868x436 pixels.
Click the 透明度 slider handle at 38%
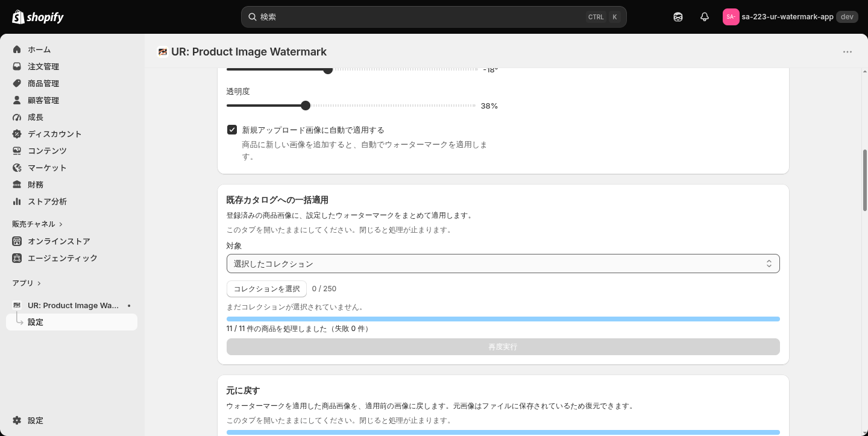click(306, 106)
